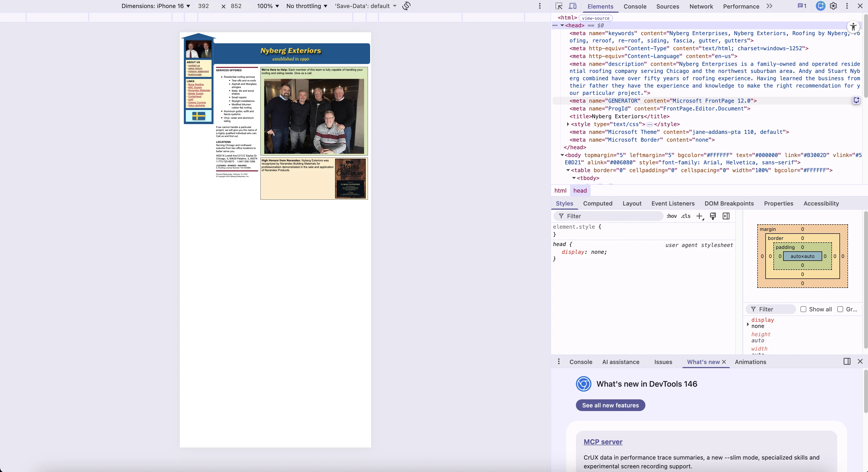Open the Customize DevTools three-dot menu
The width and height of the screenshot is (868, 472).
pos(847,6)
